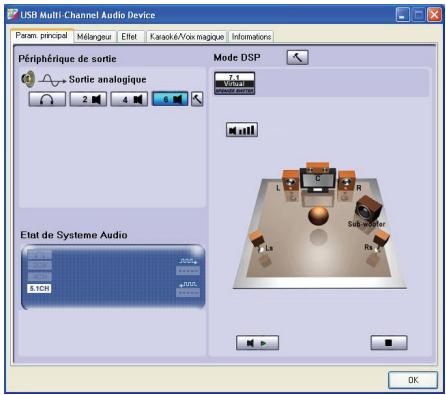Viewport: 446px width, 395px height.
Task: Select 6-speaker output configuration
Action: pyautogui.click(x=170, y=99)
